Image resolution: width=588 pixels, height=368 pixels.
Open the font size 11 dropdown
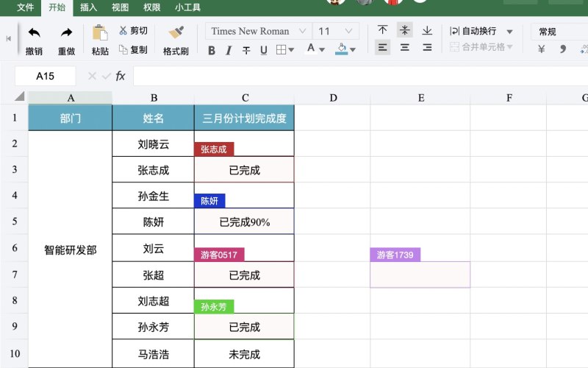pyautogui.click(x=336, y=31)
